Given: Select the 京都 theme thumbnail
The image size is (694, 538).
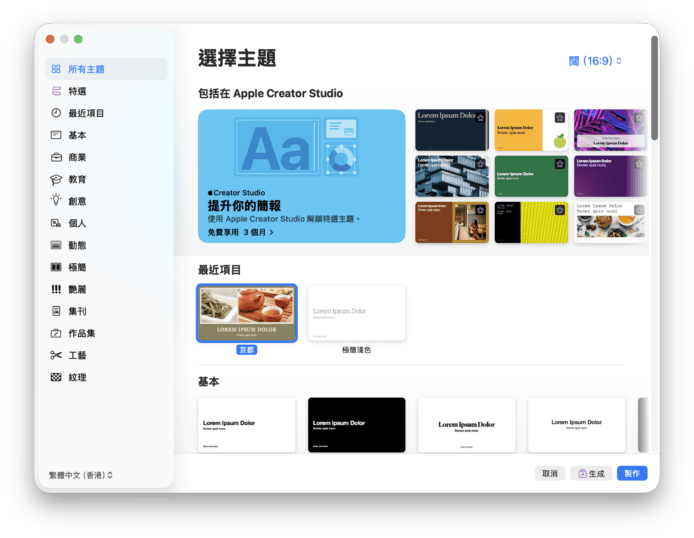Looking at the screenshot, I should 247,313.
